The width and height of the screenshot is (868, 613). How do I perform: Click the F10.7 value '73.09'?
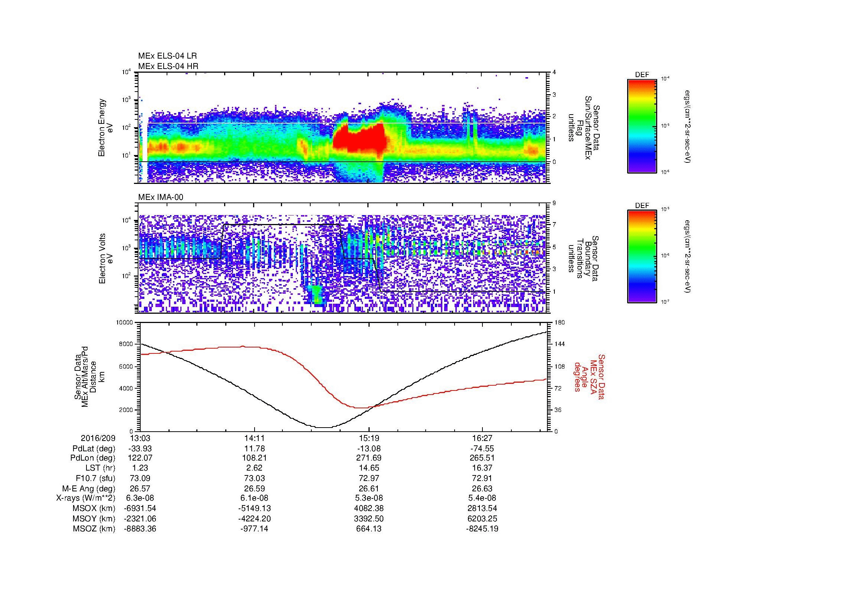(x=140, y=478)
